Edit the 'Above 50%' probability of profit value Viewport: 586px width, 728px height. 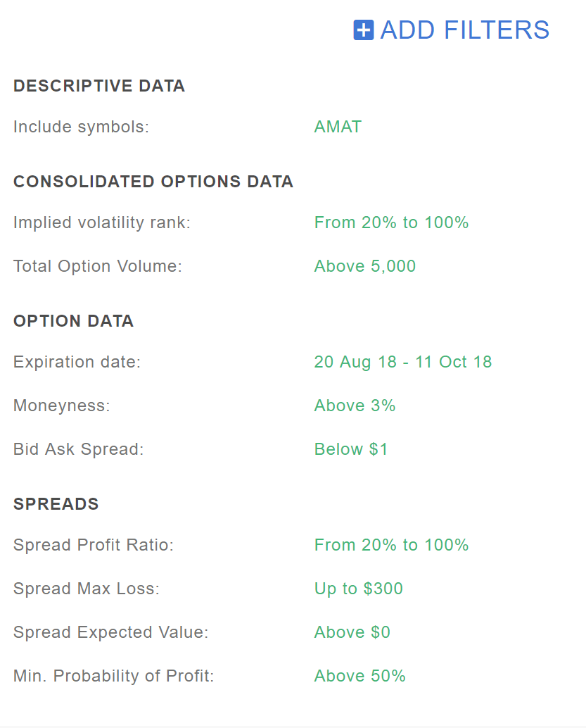click(x=359, y=676)
